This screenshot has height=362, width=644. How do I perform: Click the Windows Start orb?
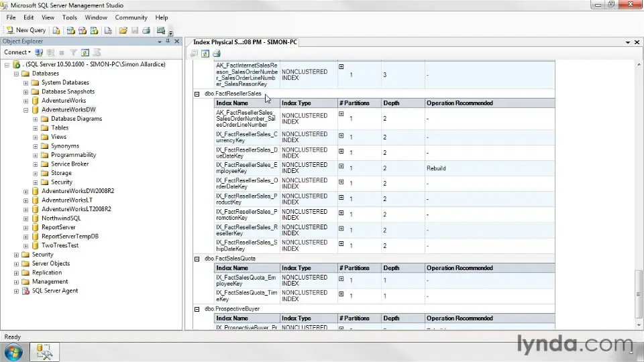[13, 353]
